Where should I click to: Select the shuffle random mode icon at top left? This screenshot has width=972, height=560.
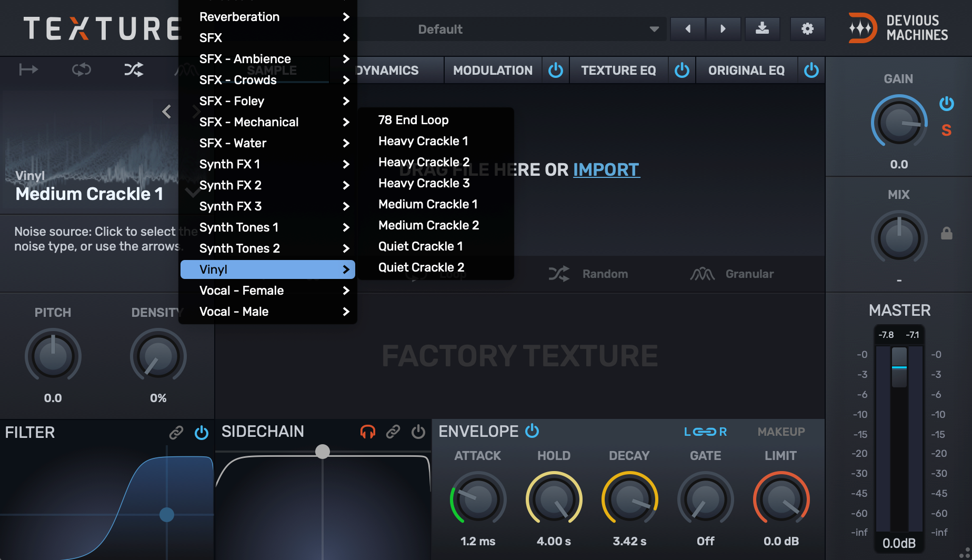134,69
